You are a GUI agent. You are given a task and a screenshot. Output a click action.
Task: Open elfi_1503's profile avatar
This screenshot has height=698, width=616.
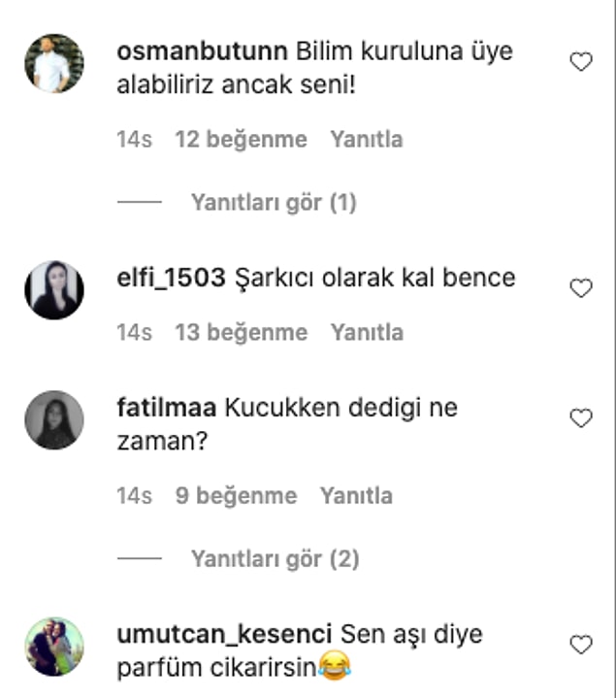coord(54,290)
